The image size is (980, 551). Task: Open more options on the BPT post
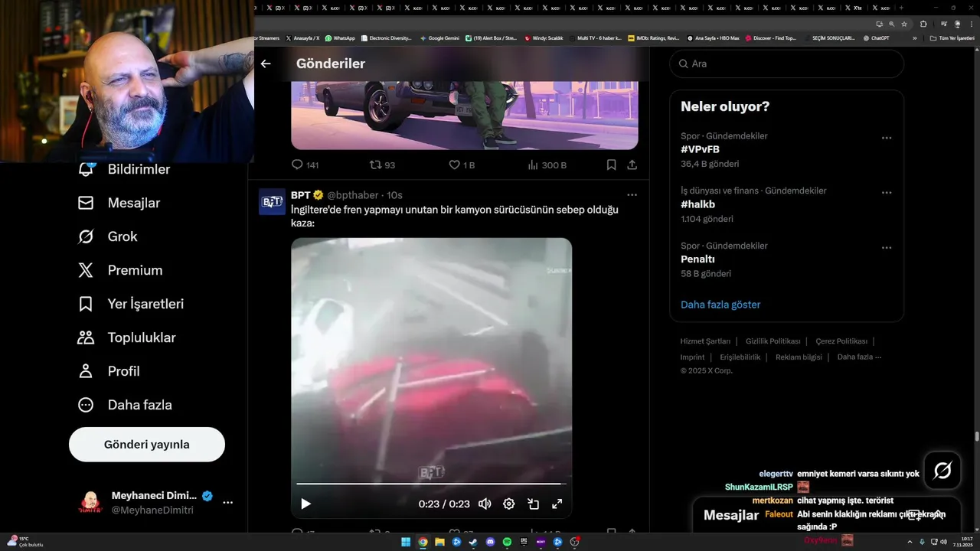click(x=632, y=195)
